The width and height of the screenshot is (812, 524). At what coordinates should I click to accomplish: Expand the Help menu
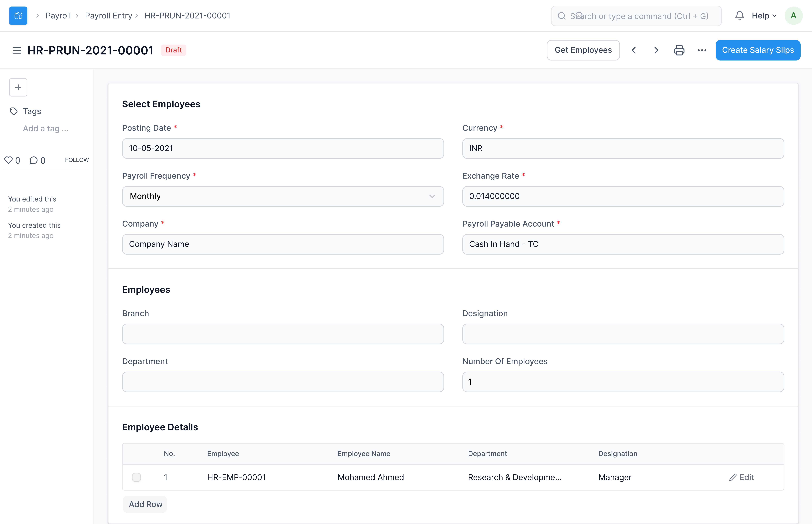(763, 15)
